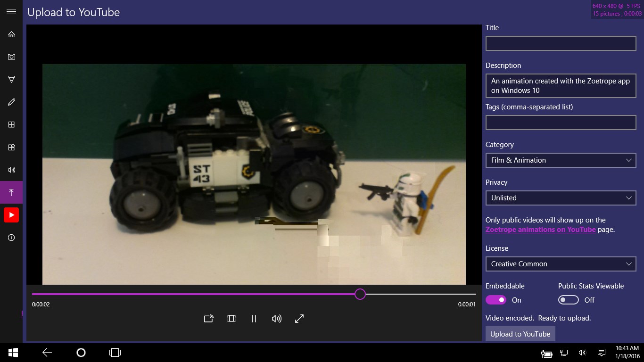
Task: Select the pencil editing tool in the sidebar
Action: (11, 102)
